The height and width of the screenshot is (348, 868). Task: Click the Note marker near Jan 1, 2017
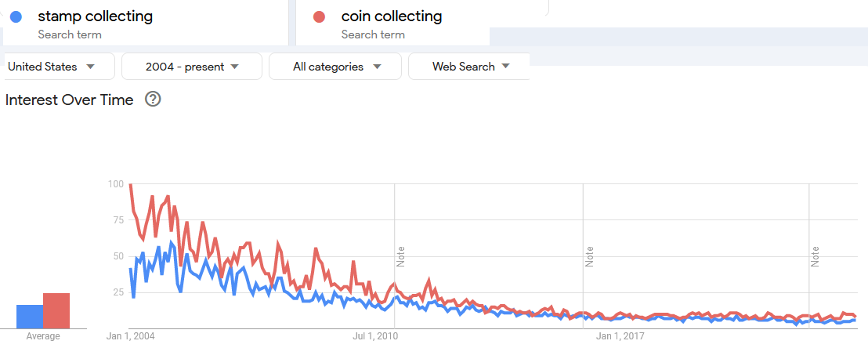[x=590, y=256]
